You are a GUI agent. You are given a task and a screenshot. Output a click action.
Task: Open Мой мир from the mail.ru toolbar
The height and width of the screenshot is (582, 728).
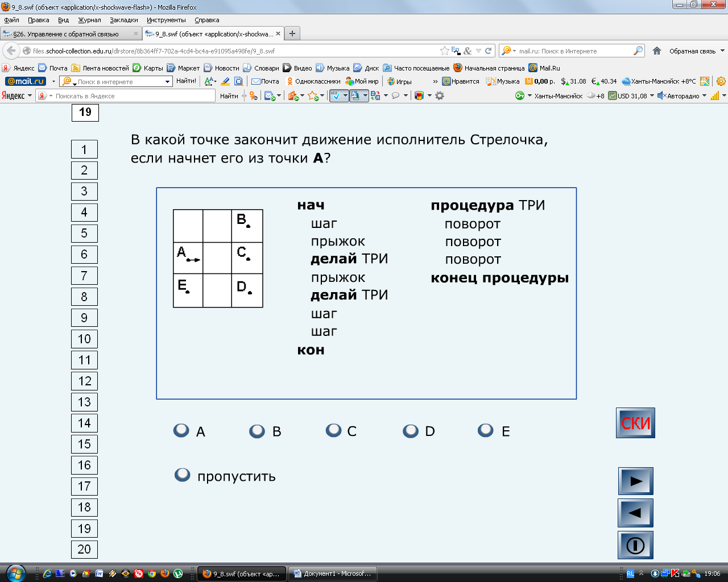click(x=362, y=81)
